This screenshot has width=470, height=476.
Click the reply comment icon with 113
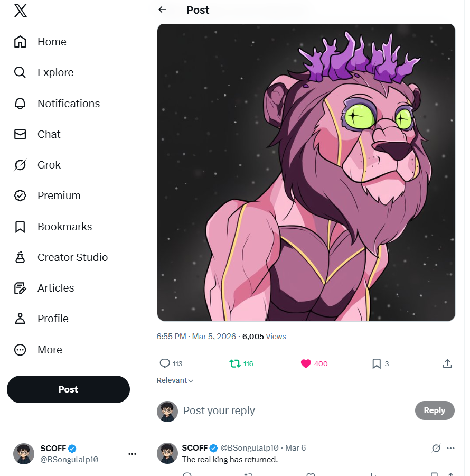[x=165, y=363]
